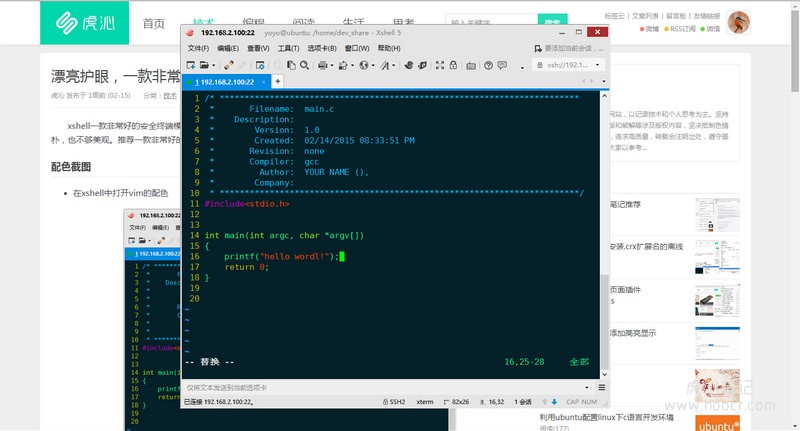
Task: Open the 帮助(H) menu
Action: [389, 48]
